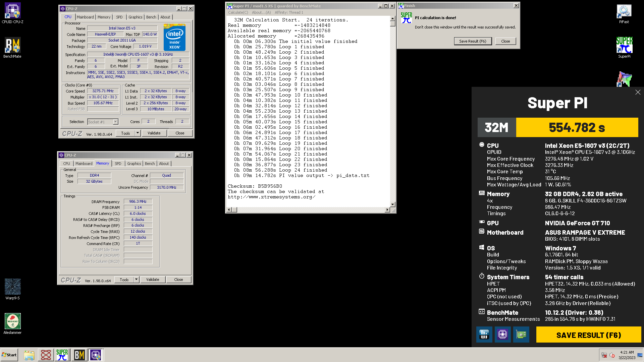The height and width of the screenshot is (362, 644).
Task: Click the Memory type DDR4 field
Action: click(94, 175)
